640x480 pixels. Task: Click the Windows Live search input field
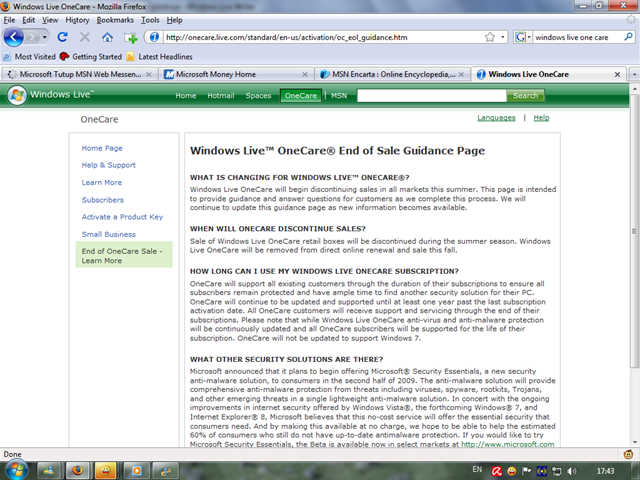[430, 96]
